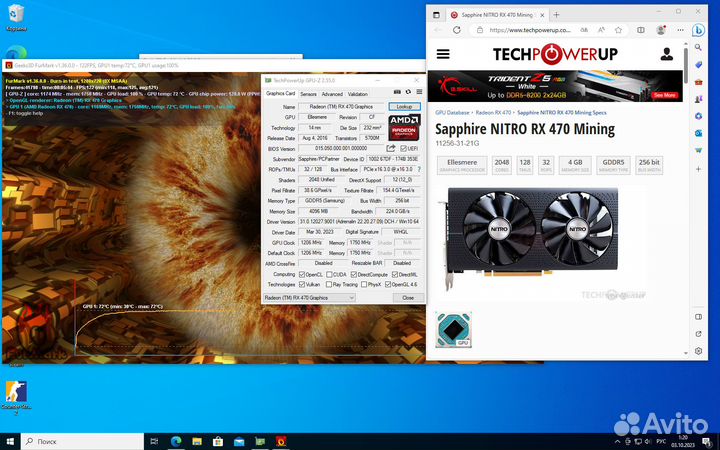Click the Windows taskbar search box
This screenshot has width=720, height=450.
pos(83,441)
